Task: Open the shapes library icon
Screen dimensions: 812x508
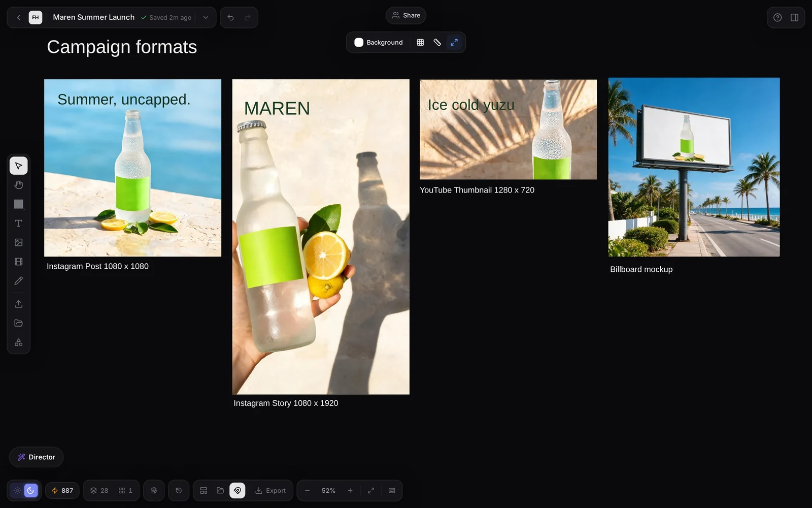Action: pos(19,342)
